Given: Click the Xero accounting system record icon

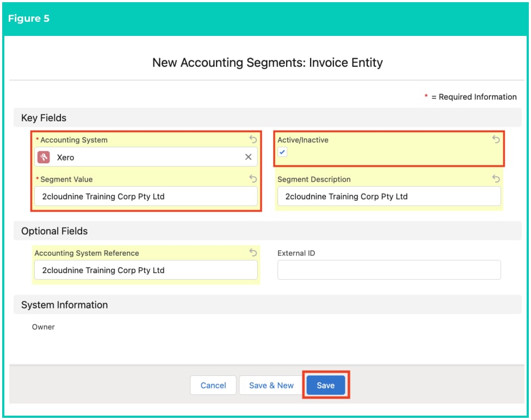Looking at the screenshot, I should (x=44, y=157).
